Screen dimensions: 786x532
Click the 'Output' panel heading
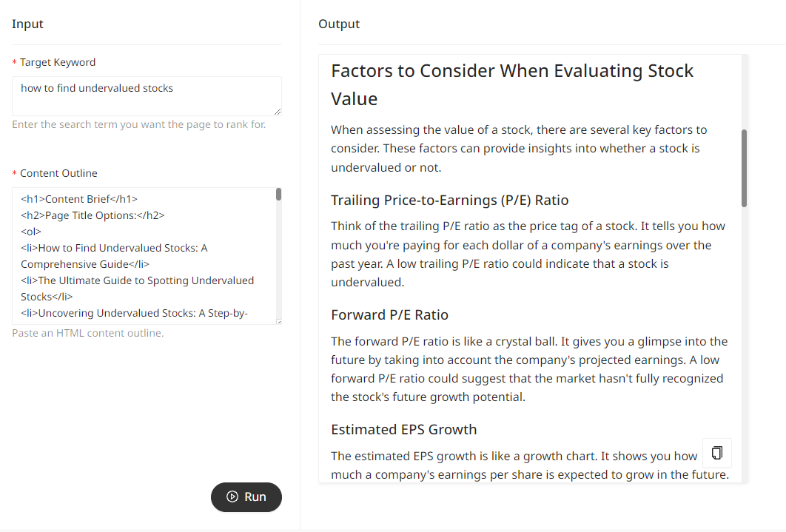pyautogui.click(x=339, y=24)
